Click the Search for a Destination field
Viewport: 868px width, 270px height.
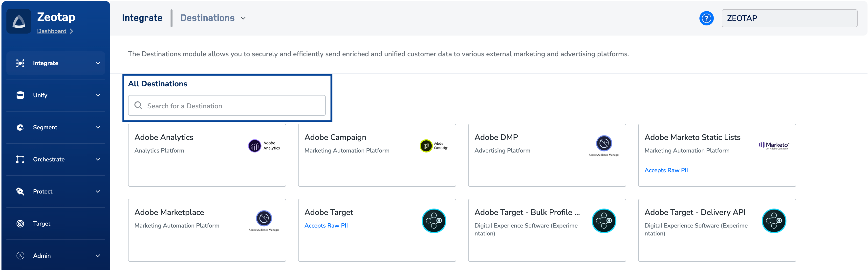click(226, 105)
